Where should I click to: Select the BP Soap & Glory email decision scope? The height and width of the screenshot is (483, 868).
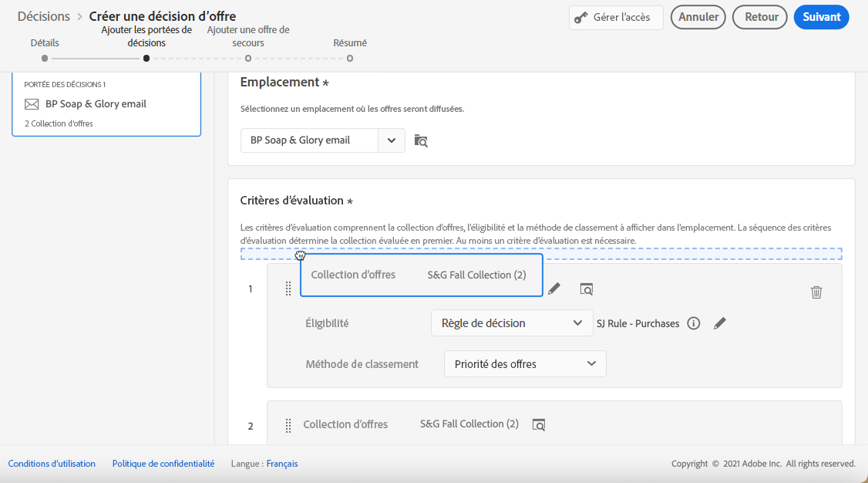tap(106, 104)
